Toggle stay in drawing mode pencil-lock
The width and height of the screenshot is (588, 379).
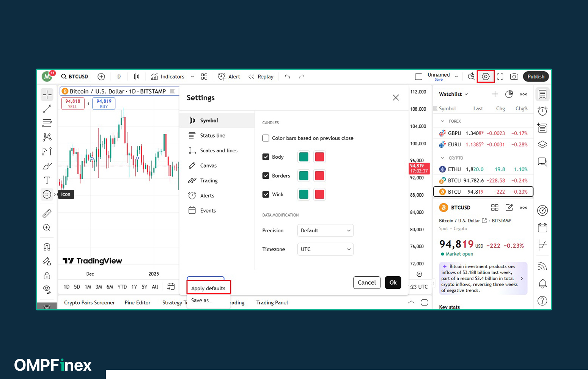coord(47,262)
